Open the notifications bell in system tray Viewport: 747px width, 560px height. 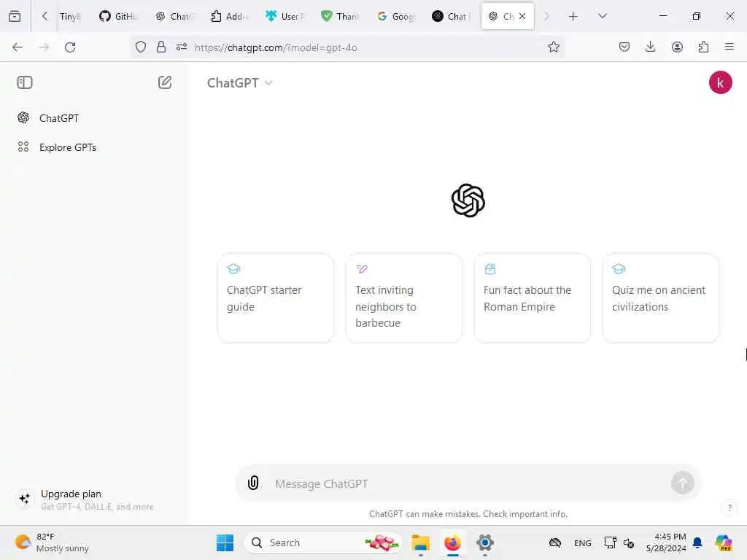point(697,542)
